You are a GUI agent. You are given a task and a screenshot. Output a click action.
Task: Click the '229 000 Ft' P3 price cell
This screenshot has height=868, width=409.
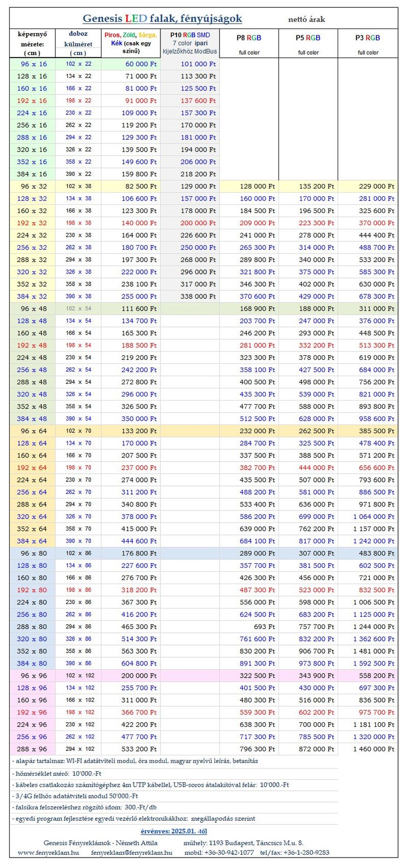pyautogui.click(x=368, y=186)
